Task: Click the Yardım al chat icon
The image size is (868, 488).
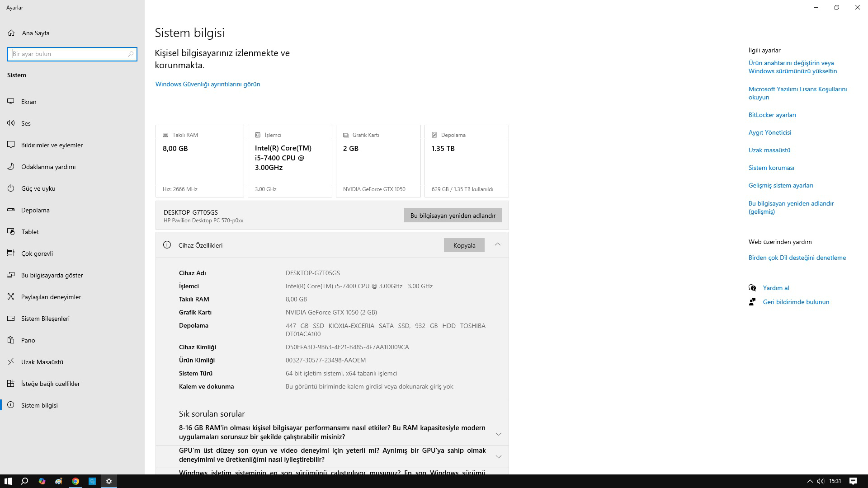Action: [752, 288]
